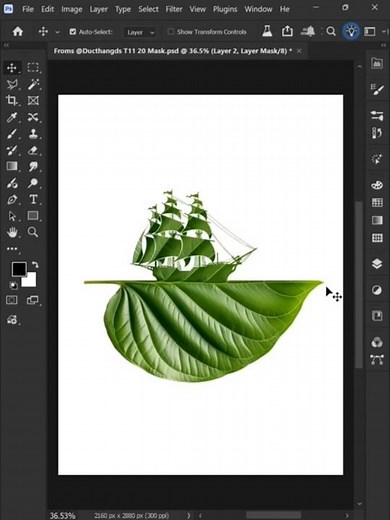Open the Edit menu
Screen dimensions: 390x520
pyautogui.click(x=48, y=9)
